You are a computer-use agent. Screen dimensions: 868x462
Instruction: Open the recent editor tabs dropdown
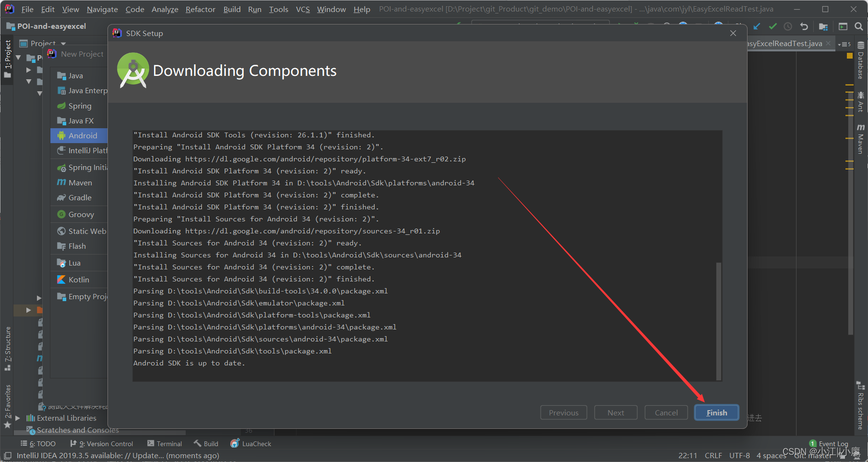(x=844, y=44)
